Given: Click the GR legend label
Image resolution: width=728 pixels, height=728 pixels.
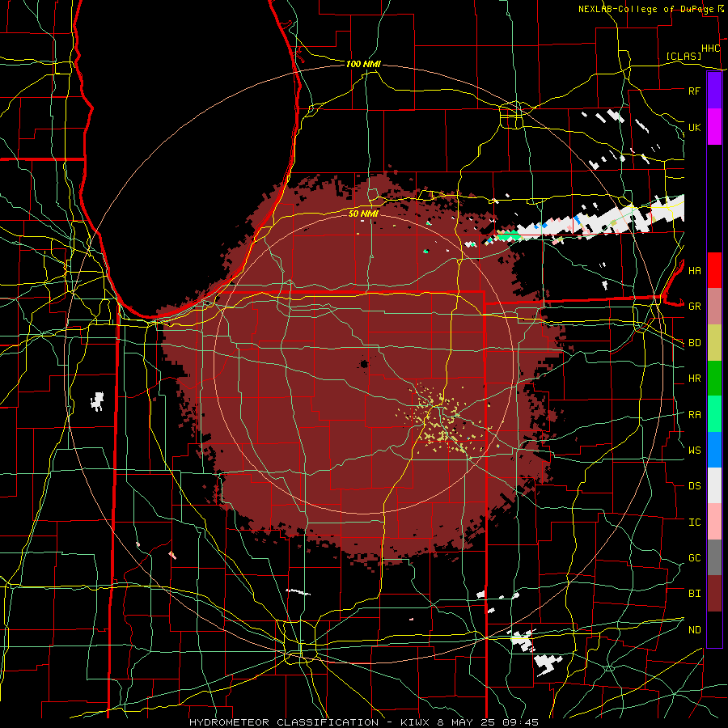Looking at the screenshot, I should pos(694,307).
